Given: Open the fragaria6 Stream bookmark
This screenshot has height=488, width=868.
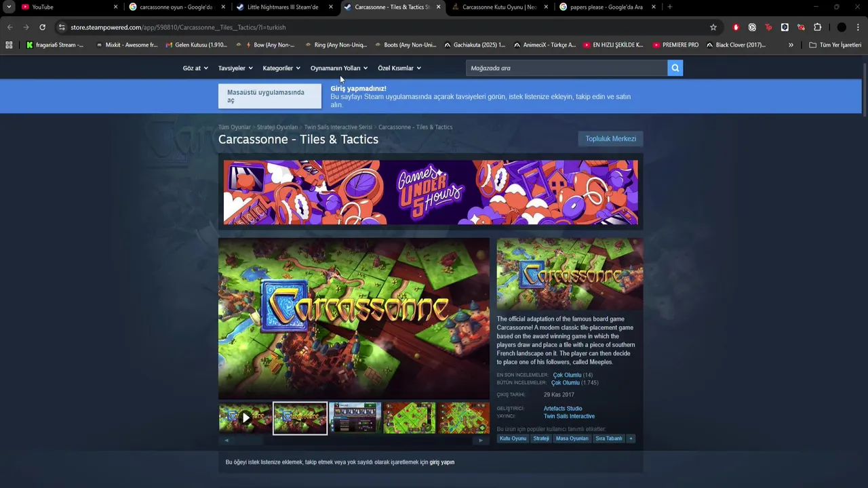Looking at the screenshot, I should [55, 45].
